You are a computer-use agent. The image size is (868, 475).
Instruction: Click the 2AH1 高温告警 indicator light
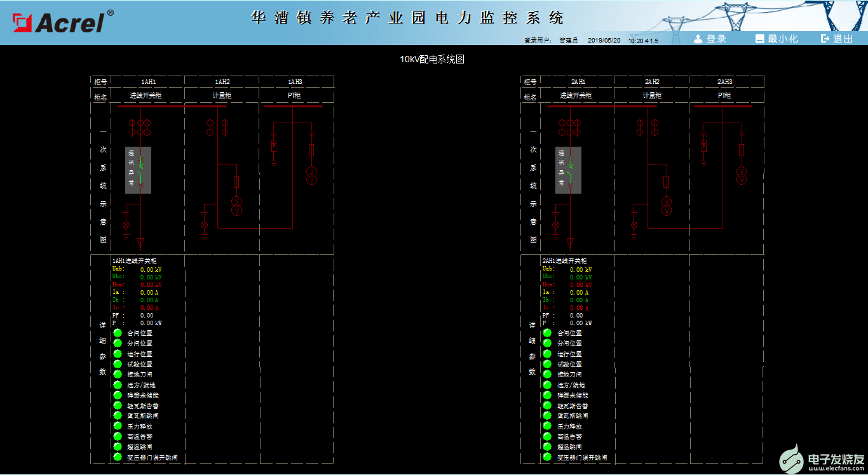tap(547, 436)
